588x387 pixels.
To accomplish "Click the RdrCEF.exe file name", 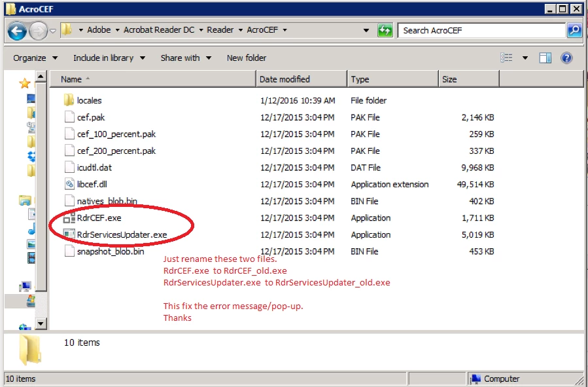I will click(99, 217).
